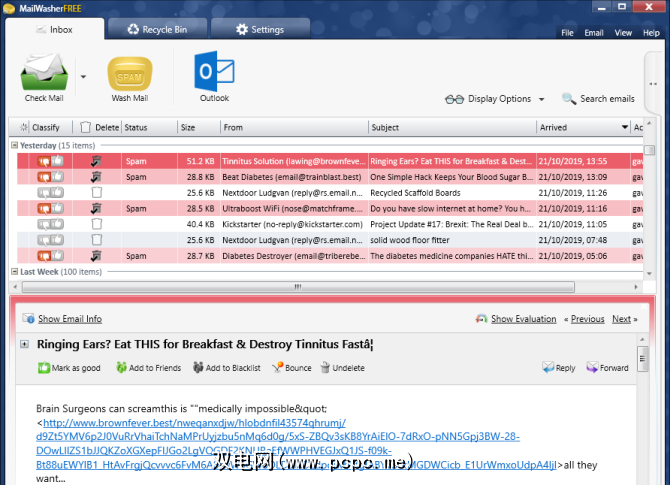
Task: Click thumbs classify icon for Ultraboost WiFi
Action: (x=50, y=209)
